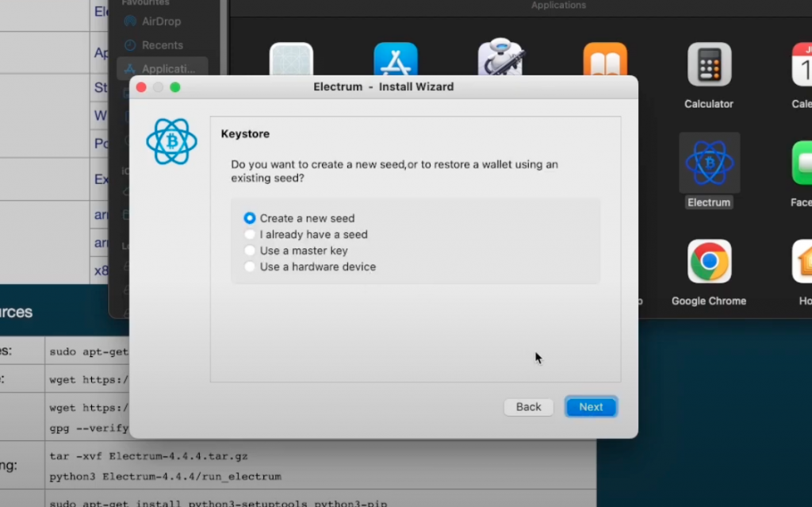Image resolution: width=812 pixels, height=507 pixels.
Task: Click the 'Keystore' heading in the wizard
Action: (246, 134)
